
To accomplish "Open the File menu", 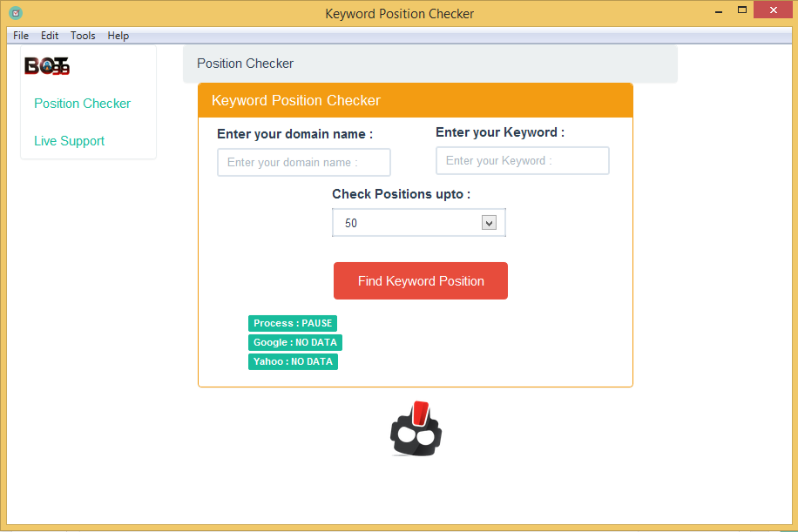I will [21, 36].
